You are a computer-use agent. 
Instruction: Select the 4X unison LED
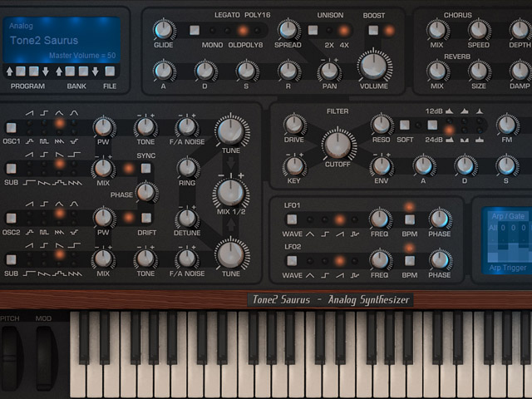coord(343,31)
